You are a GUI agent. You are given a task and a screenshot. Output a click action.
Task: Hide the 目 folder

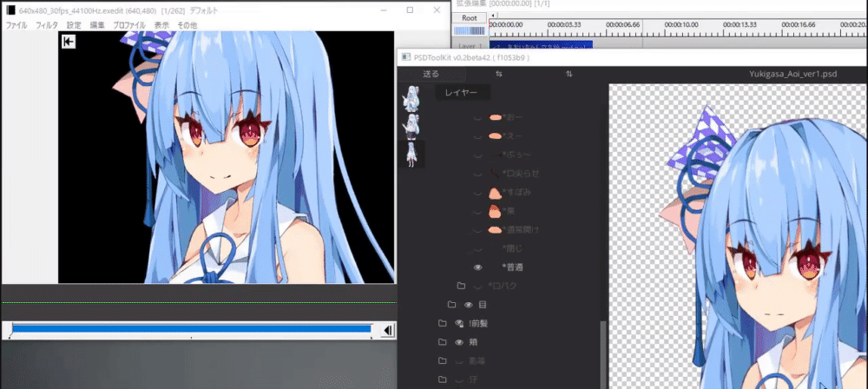pyautogui.click(x=469, y=305)
